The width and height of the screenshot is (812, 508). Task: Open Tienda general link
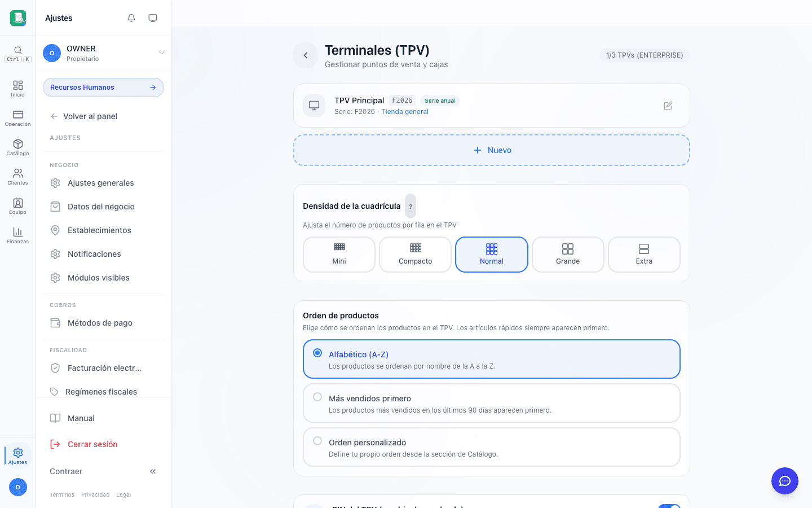[405, 112]
